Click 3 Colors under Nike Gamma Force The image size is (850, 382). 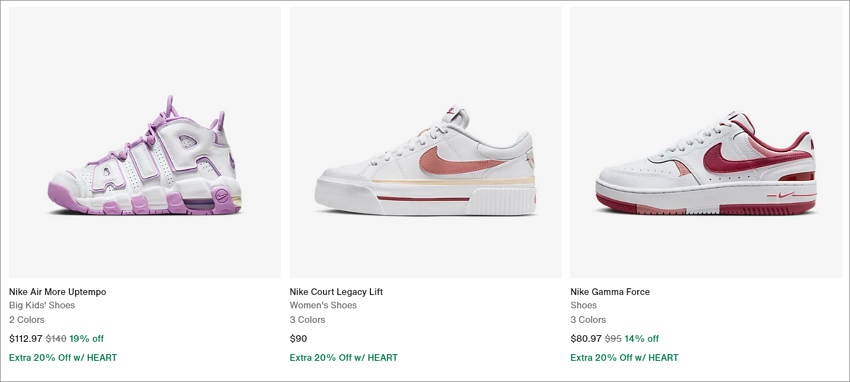click(588, 320)
